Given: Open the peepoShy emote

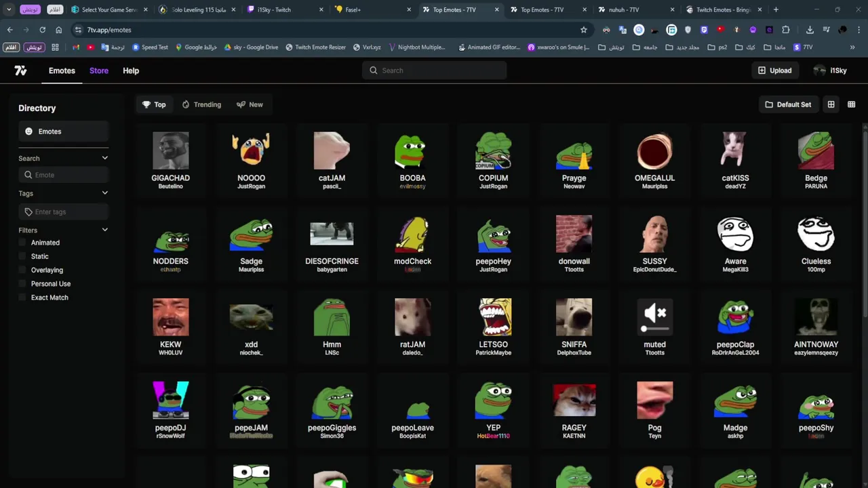Looking at the screenshot, I should tap(816, 410).
